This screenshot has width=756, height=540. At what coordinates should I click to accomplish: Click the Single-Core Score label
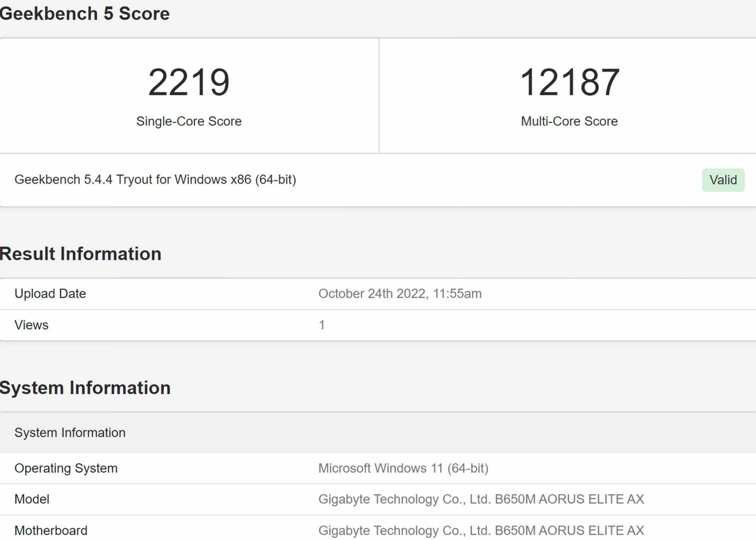point(189,121)
